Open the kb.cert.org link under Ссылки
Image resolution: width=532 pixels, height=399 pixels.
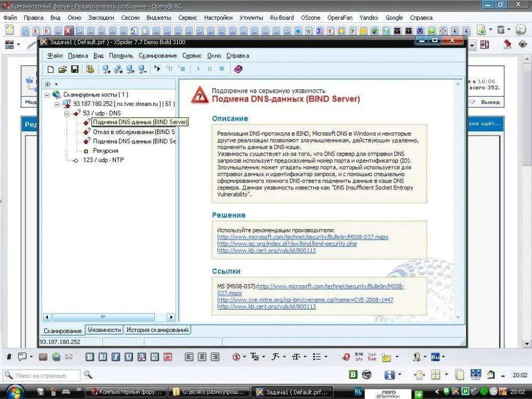tap(267, 306)
